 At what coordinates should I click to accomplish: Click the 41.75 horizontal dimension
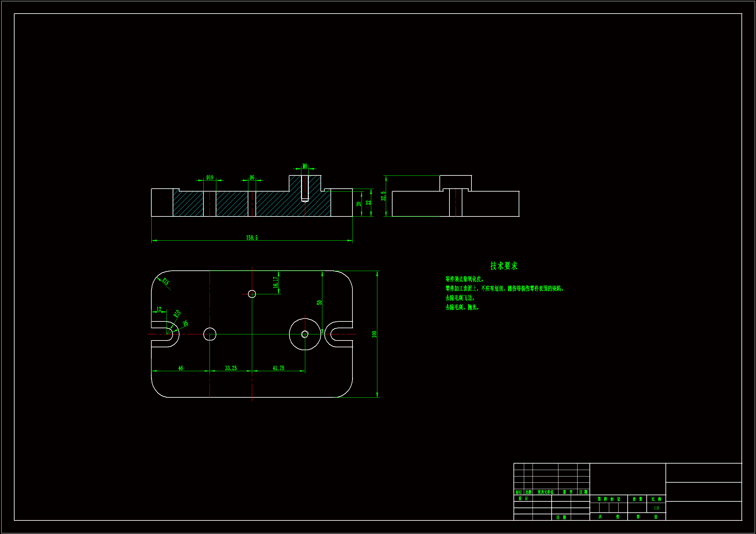278,368
